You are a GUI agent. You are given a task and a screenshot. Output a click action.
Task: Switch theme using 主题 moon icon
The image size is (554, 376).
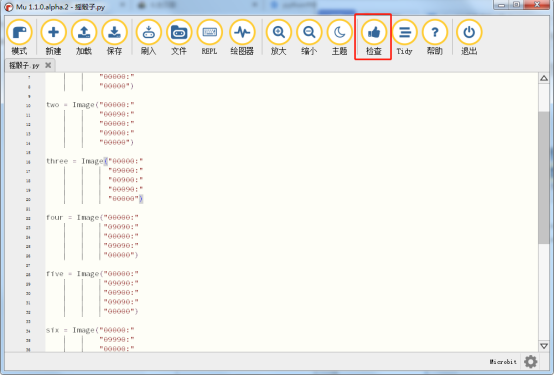tap(340, 37)
